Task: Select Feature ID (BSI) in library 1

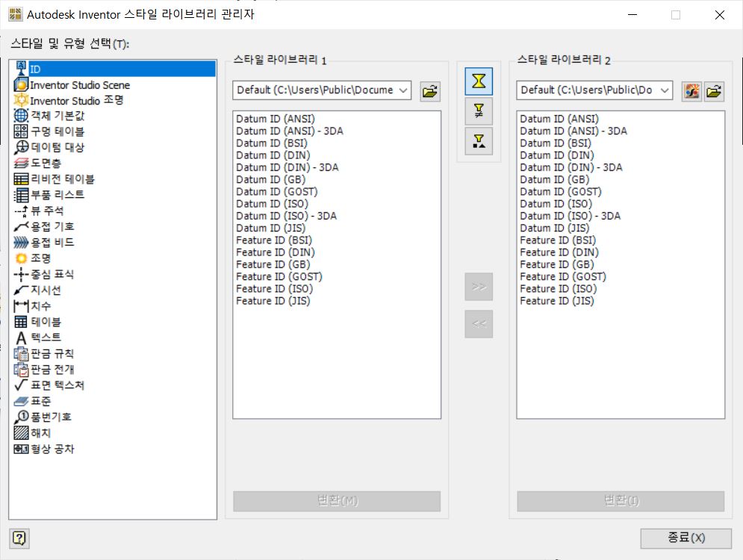Action: (x=274, y=240)
